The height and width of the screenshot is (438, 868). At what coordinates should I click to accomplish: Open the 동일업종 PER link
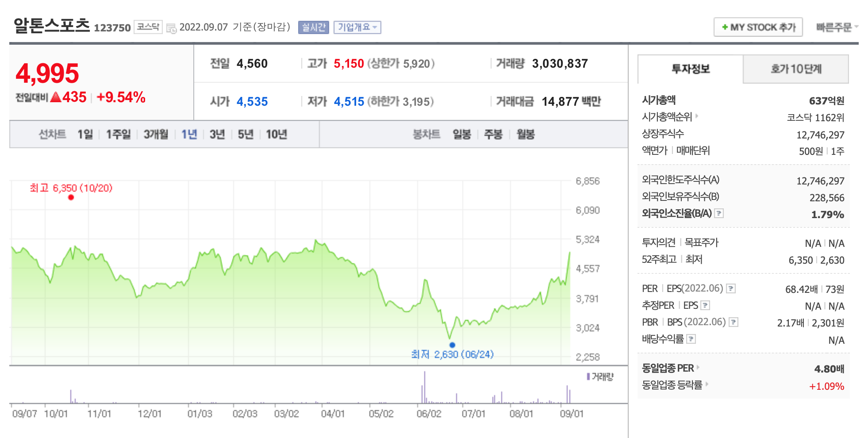[x=668, y=368]
